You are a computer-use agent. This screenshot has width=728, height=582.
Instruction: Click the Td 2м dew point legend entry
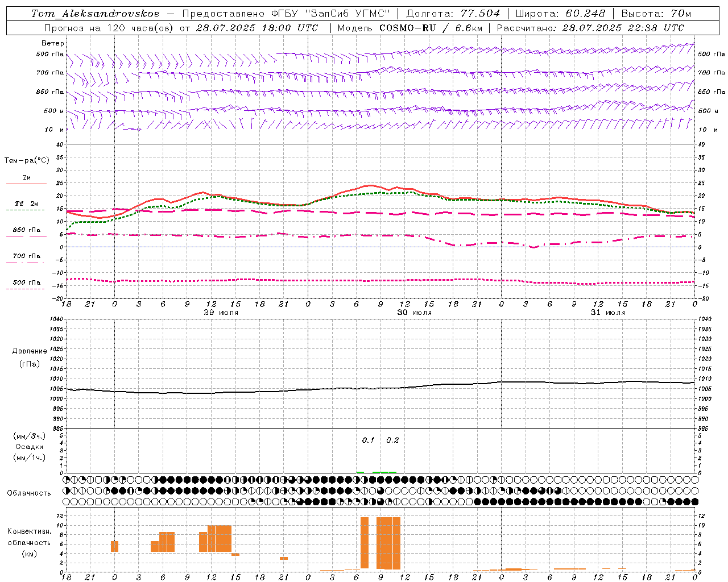(27, 203)
